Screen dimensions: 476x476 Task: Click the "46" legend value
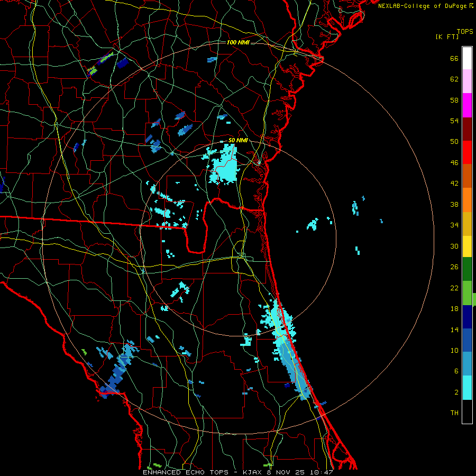click(x=454, y=163)
